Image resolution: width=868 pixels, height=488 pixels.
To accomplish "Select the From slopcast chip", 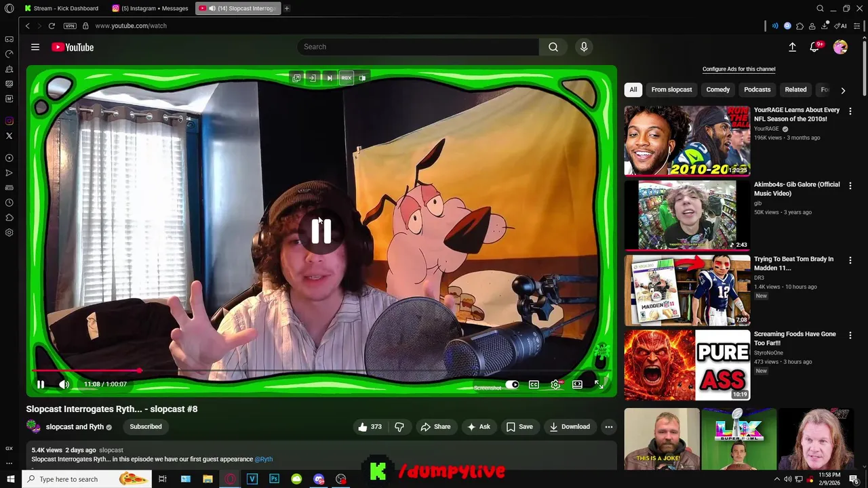I will 671,89.
